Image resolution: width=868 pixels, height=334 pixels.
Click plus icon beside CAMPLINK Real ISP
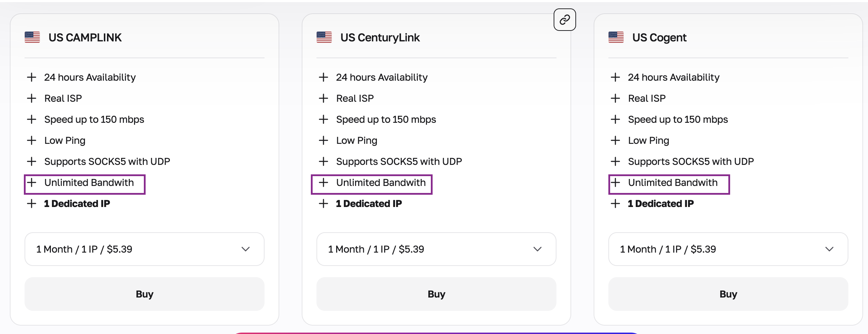(32, 98)
